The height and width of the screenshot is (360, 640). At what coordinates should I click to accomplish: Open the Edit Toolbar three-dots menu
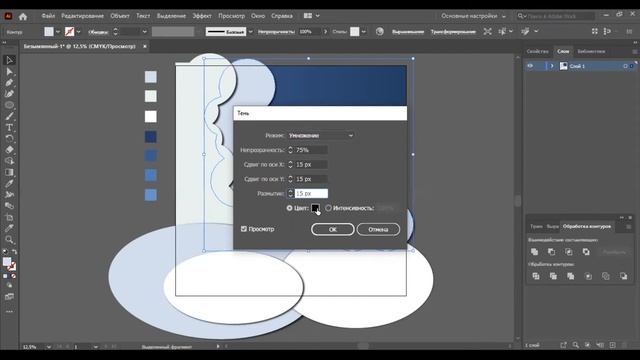pos(9,311)
